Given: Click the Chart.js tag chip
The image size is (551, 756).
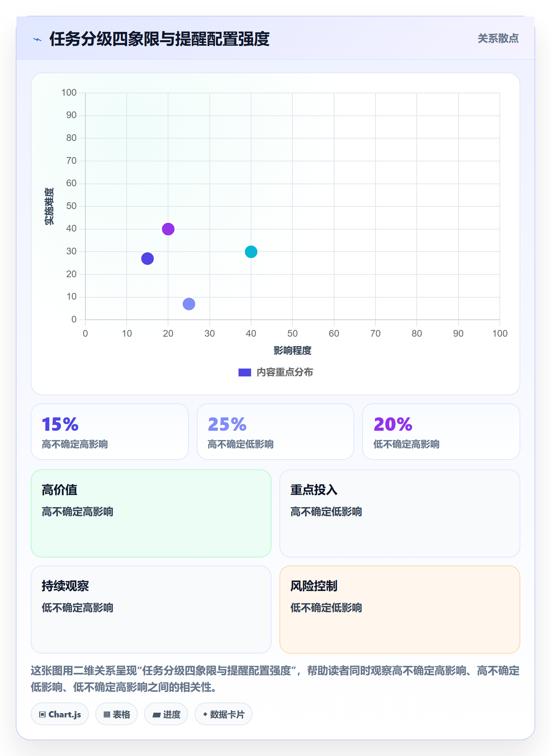Looking at the screenshot, I should [60, 714].
